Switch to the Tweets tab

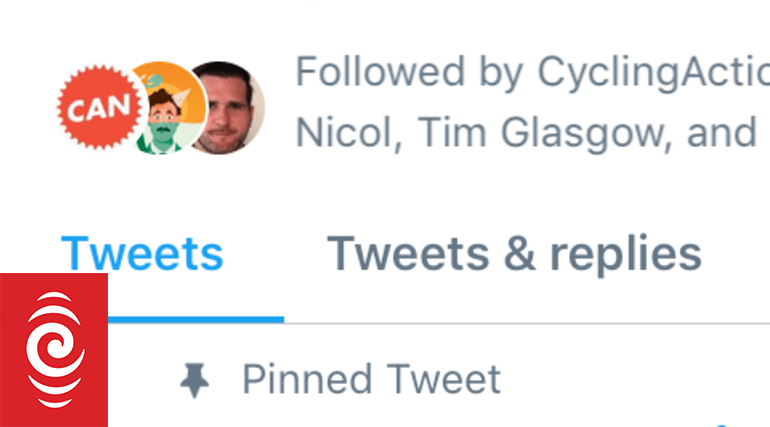[x=142, y=254]
